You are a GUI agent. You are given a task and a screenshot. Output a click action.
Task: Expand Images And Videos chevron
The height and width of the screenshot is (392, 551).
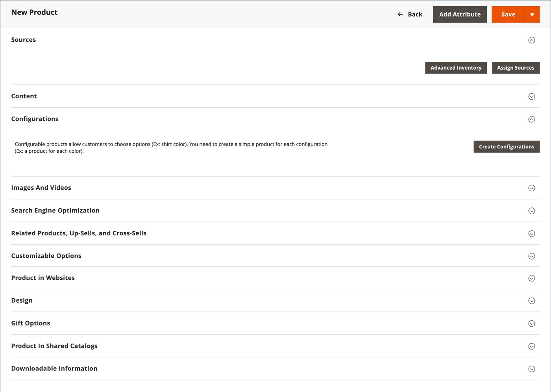click(x=532, y=188)
